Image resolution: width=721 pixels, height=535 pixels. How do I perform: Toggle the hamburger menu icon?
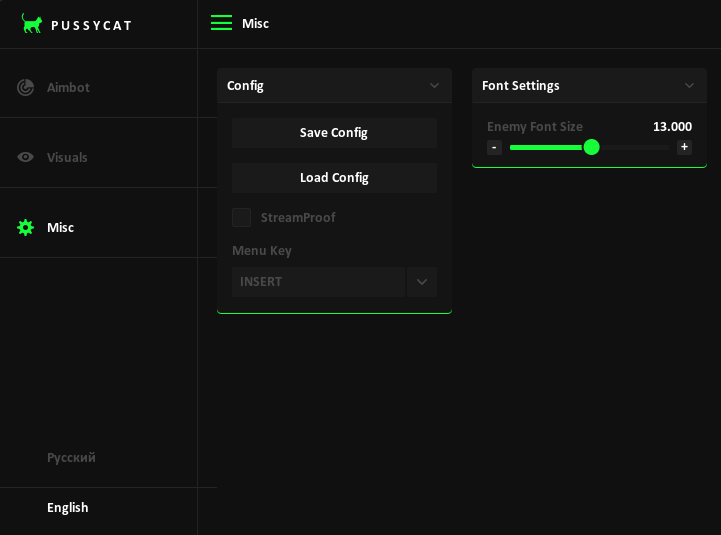pos(221,23)
